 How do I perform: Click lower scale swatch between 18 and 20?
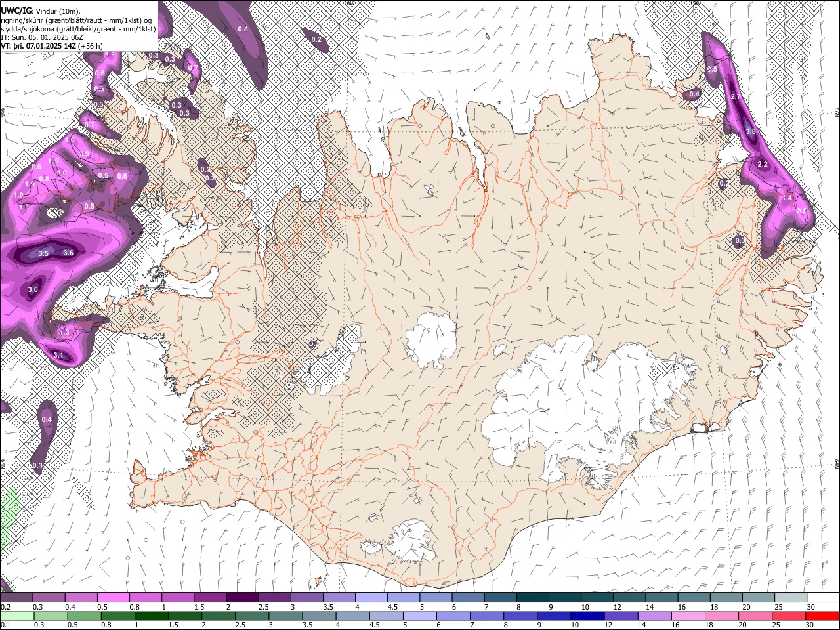721,616
